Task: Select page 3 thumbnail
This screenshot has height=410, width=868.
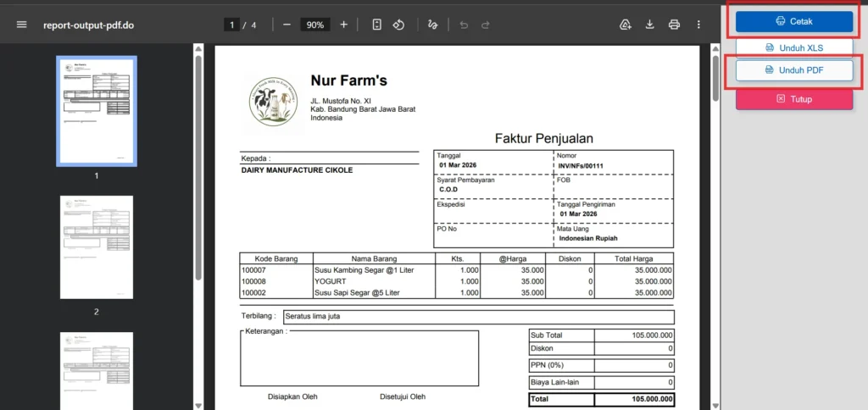Action: click(x=97, y=371)
